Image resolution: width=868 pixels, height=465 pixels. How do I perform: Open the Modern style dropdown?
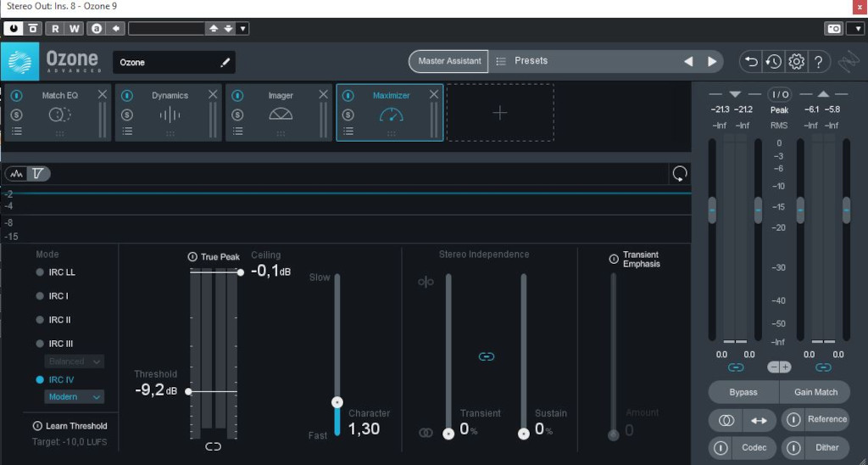tap(75, 397)
